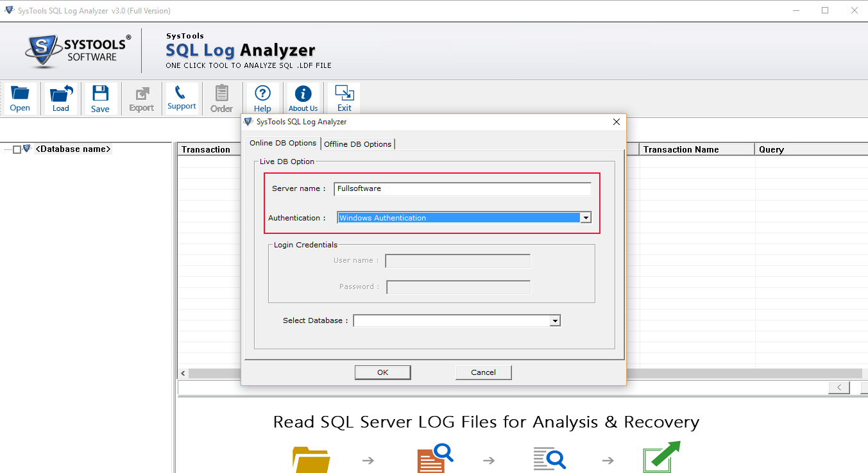Close the SysTools SQL Log Analyzer dialog
The width and height of the screenshot is (868, 473).
click(617, 122)
